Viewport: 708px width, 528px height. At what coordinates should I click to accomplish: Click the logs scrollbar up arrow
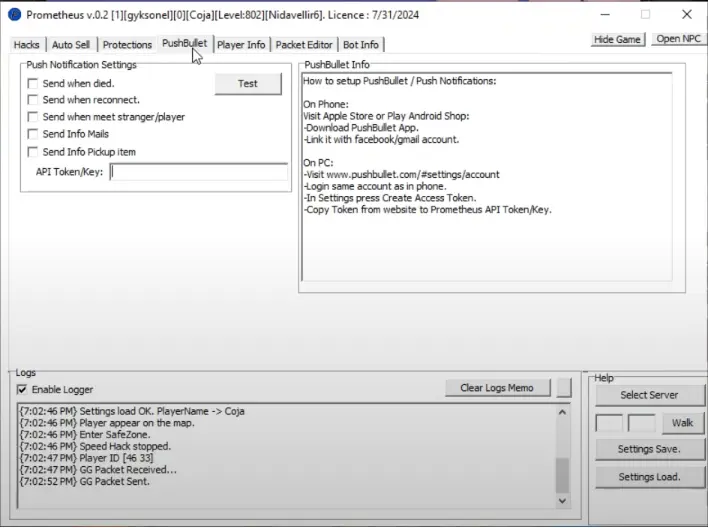click(562, 412)
